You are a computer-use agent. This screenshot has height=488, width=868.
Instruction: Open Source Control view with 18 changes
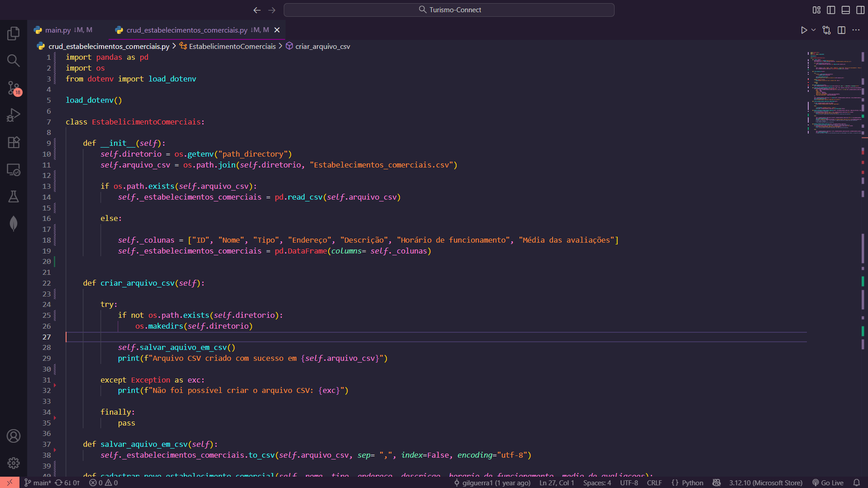click(x=14, y=88)
